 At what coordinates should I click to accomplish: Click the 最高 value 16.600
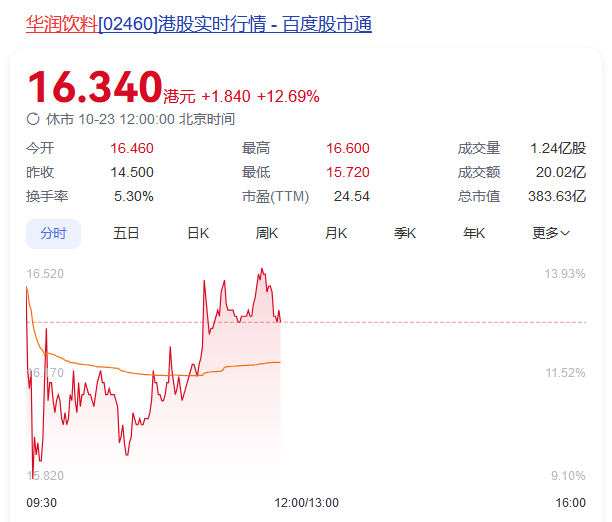pos(348,148)
